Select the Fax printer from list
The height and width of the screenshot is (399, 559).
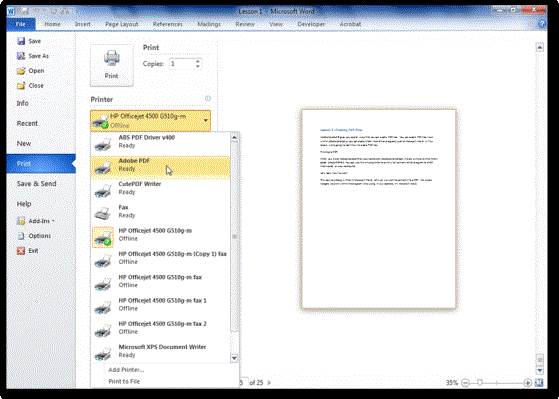[x=160, y=211]
